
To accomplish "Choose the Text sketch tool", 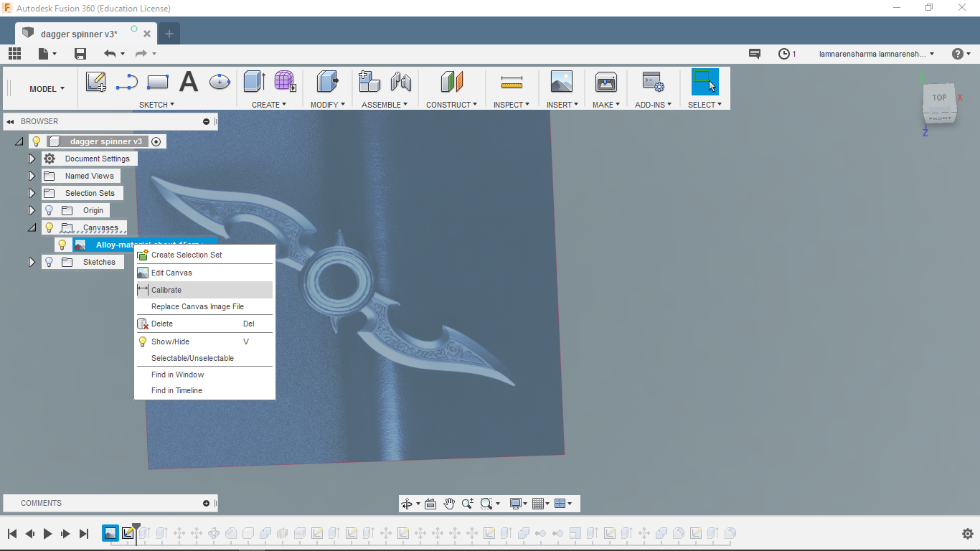I will click(x=189, y=82).
